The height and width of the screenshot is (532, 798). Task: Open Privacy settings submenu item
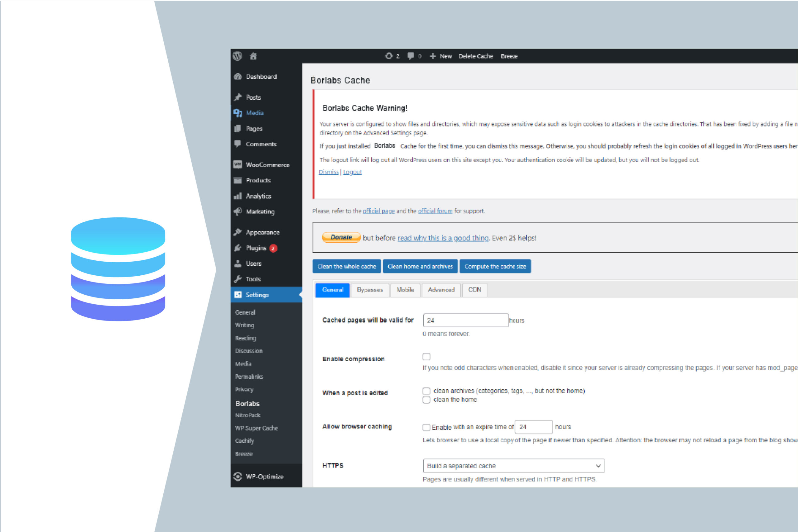tap(244, 390)
